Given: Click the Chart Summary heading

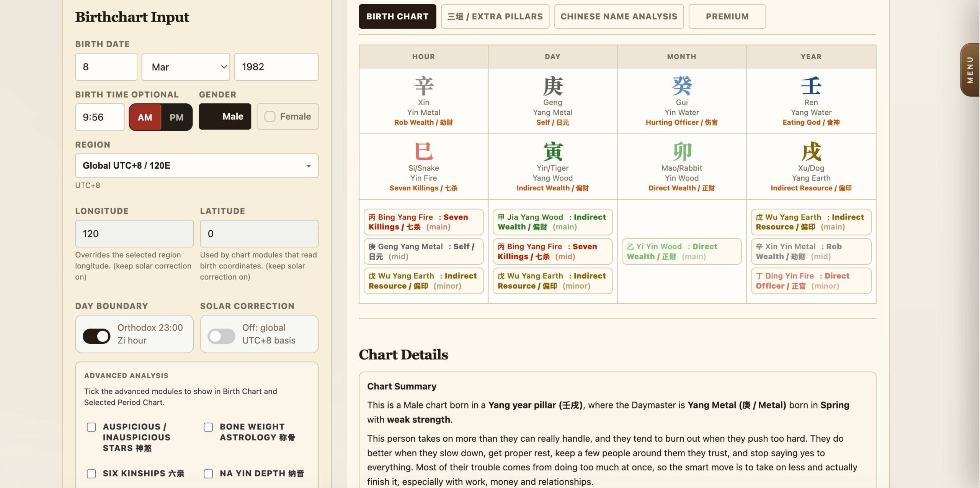Looking at the screenshot, I should coord(402,386).
